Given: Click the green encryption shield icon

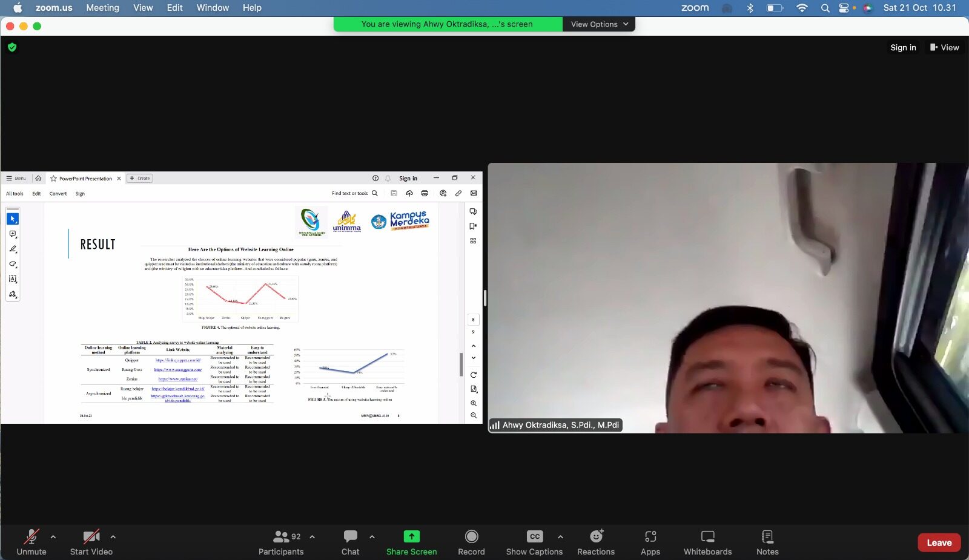Looking at the screenshot, I should 12,47.
